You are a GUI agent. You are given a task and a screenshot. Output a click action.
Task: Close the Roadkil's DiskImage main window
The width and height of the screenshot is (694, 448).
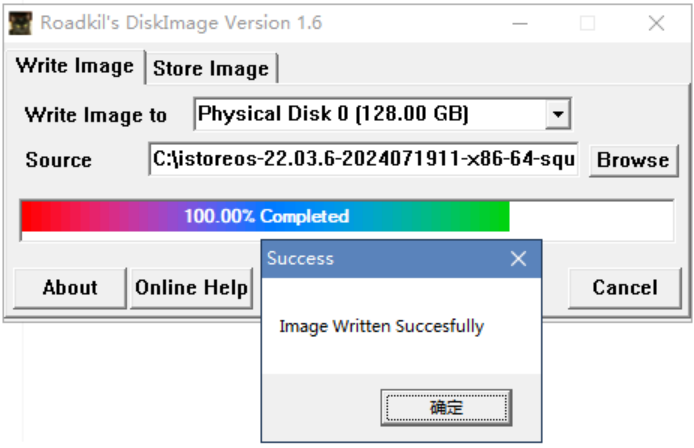click(x=656, y=23)
